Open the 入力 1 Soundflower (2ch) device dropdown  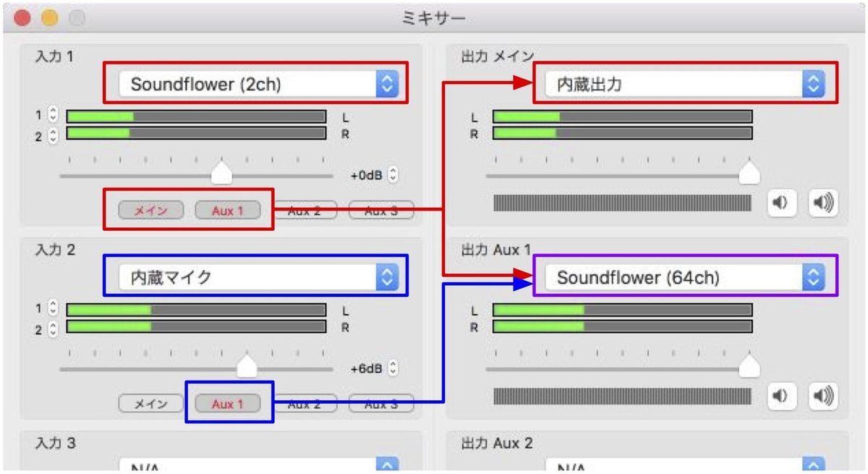[x=259, y=84]
